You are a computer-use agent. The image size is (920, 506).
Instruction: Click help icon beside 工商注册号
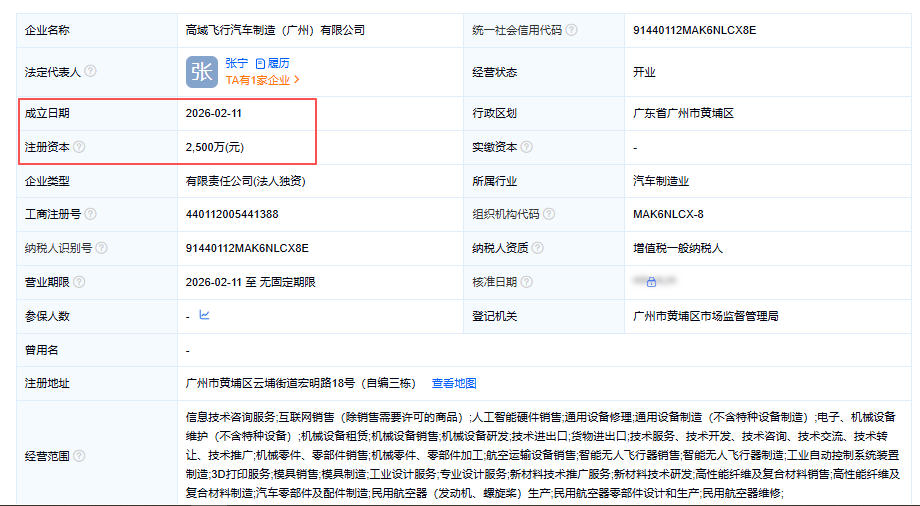coord(90,214)
